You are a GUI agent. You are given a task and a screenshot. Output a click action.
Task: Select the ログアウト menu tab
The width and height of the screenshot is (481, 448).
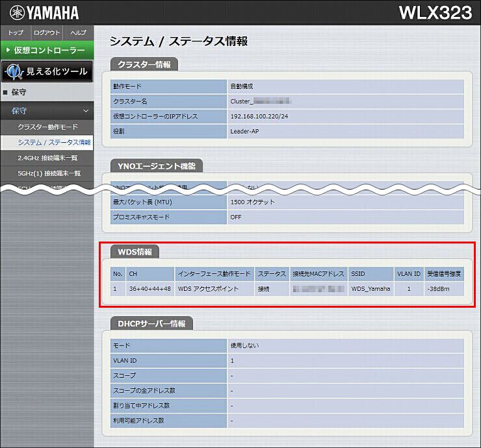tap(47, 32)
